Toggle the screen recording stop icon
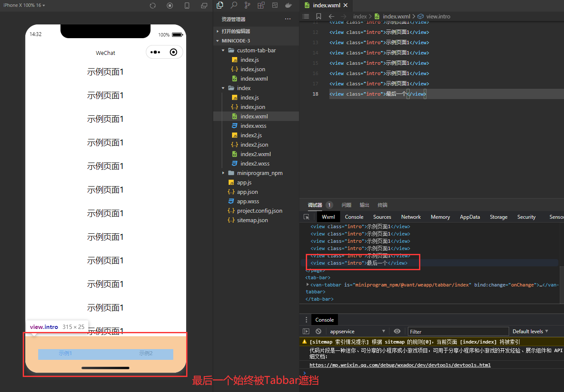The height and width of the screenshot is (392, 564). 170,5
